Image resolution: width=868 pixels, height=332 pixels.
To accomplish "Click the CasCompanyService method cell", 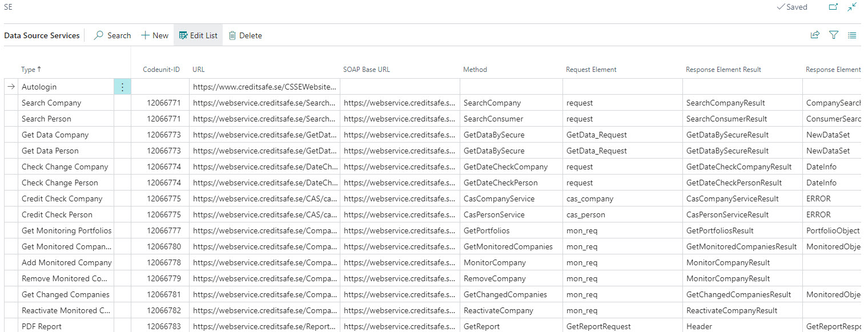I will tap(511, 199).
